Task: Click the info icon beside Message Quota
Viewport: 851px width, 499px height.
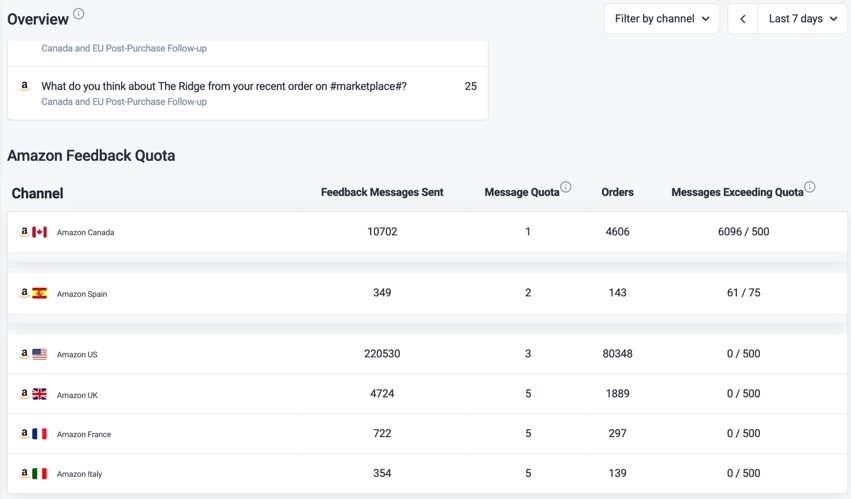Action: tap(566, 187)
